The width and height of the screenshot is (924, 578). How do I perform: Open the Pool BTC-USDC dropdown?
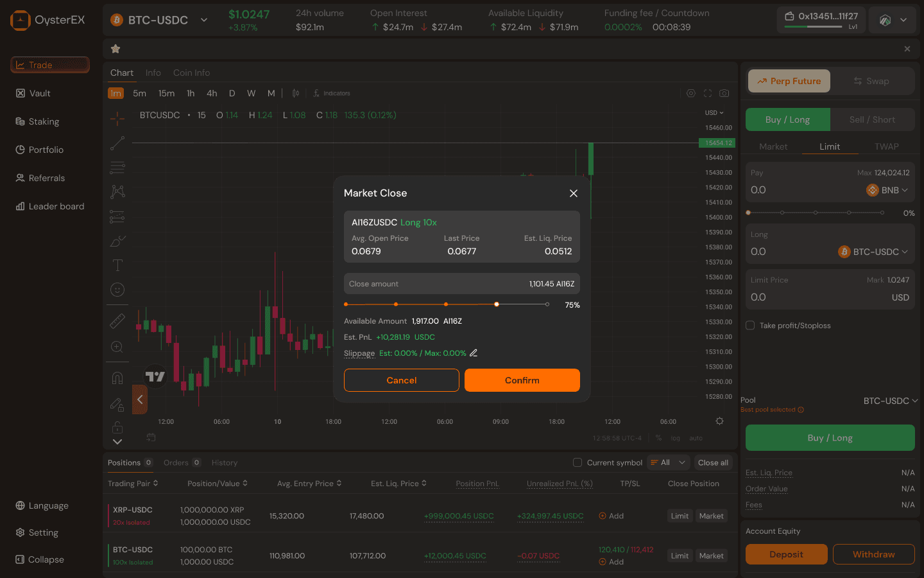coord(891,401)
